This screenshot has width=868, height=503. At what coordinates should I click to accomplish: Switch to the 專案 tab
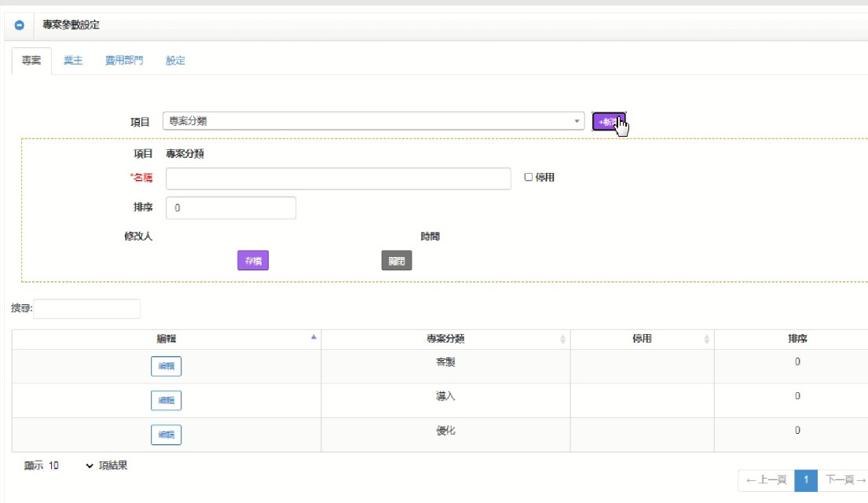31,61
